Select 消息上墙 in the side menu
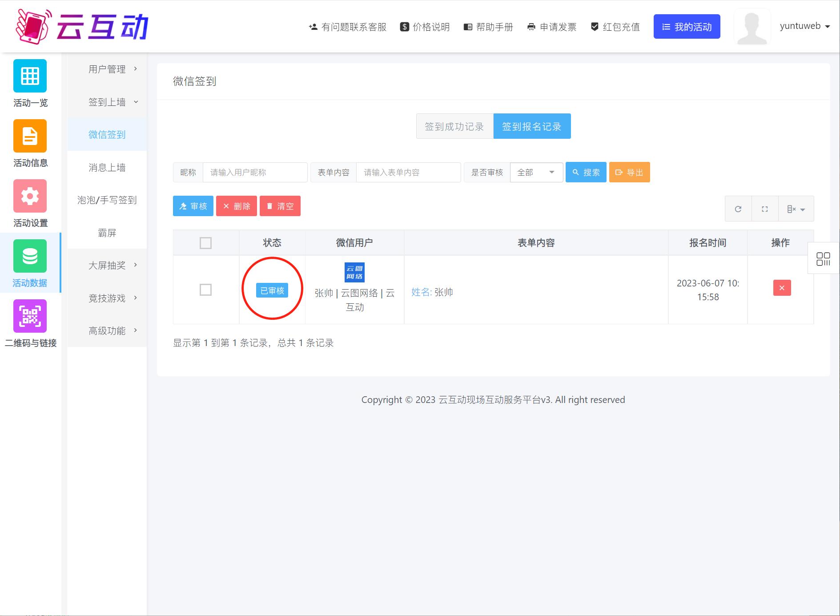840x616 pixels. click(x=107, y=168)
